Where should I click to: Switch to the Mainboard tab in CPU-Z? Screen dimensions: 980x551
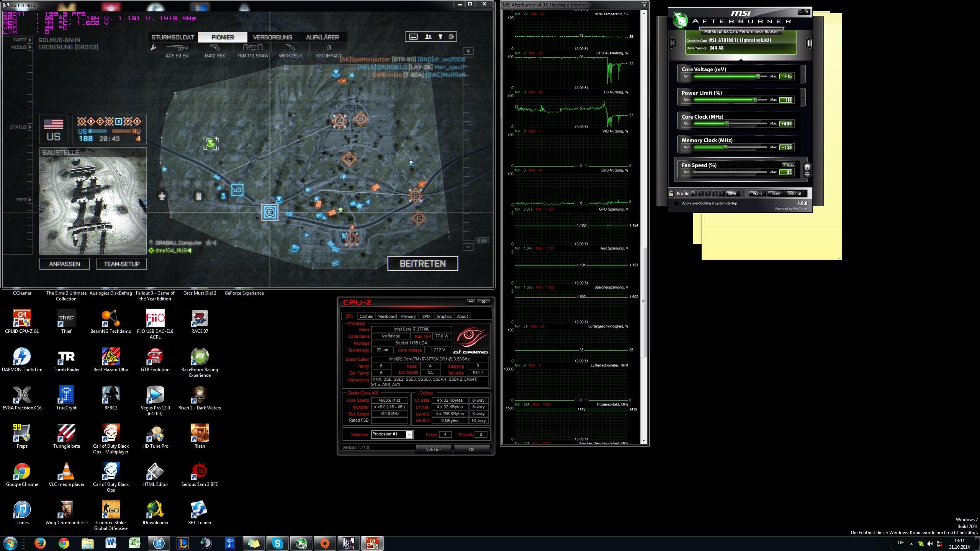pyautogui.click(x=387, y=316)
